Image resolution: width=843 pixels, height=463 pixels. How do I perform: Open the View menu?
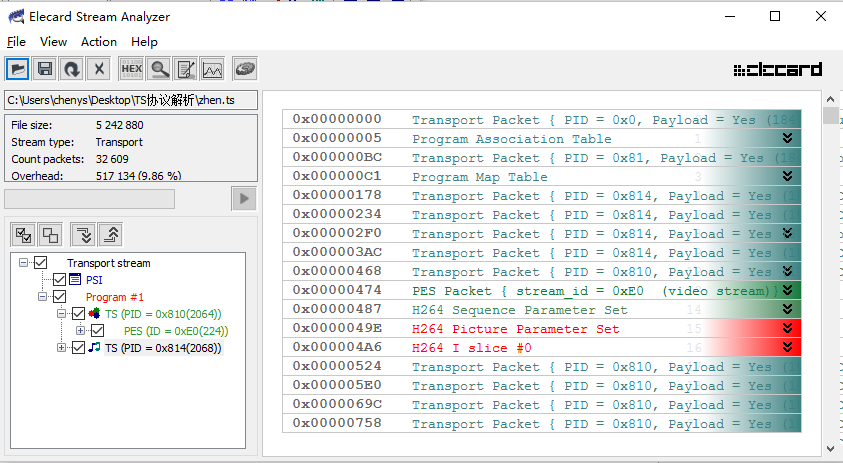tap(53, 42)
